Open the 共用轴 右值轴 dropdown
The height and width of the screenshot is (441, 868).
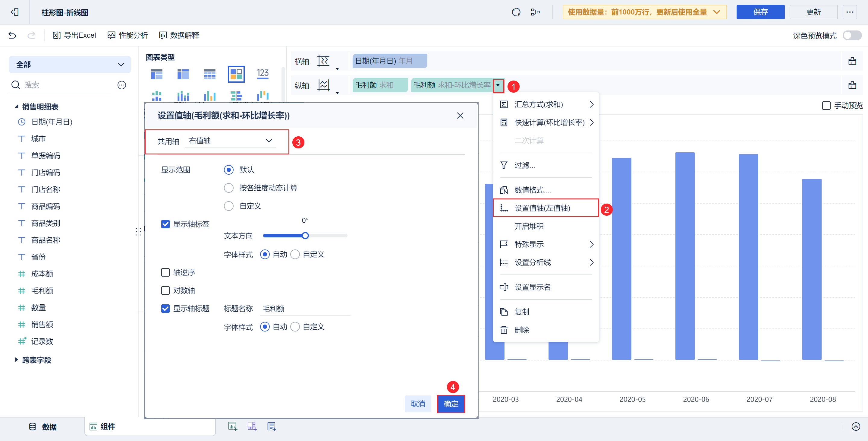click(x=231, y=141)
